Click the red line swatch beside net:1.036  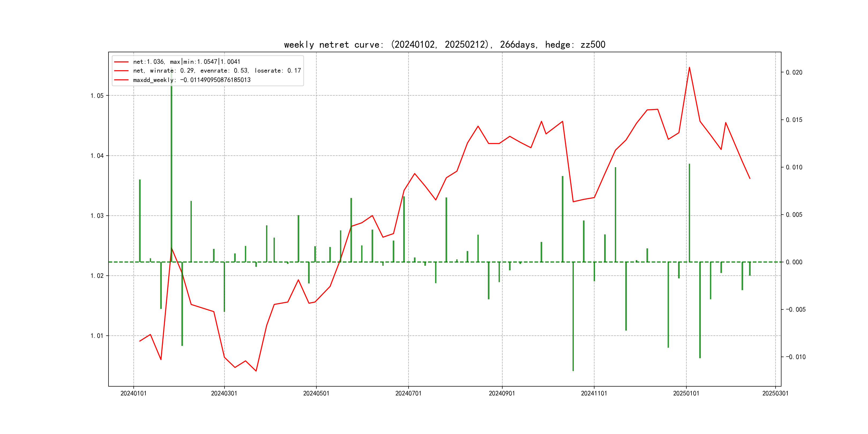121,62
